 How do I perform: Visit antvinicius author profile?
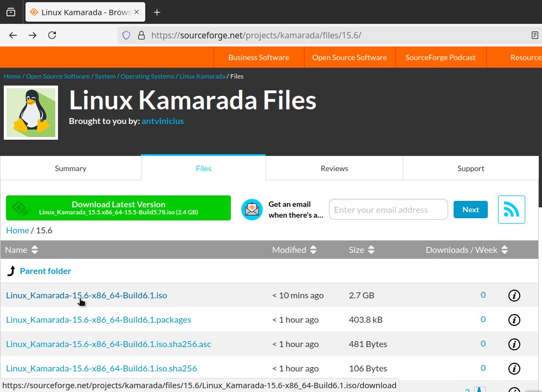163,121
